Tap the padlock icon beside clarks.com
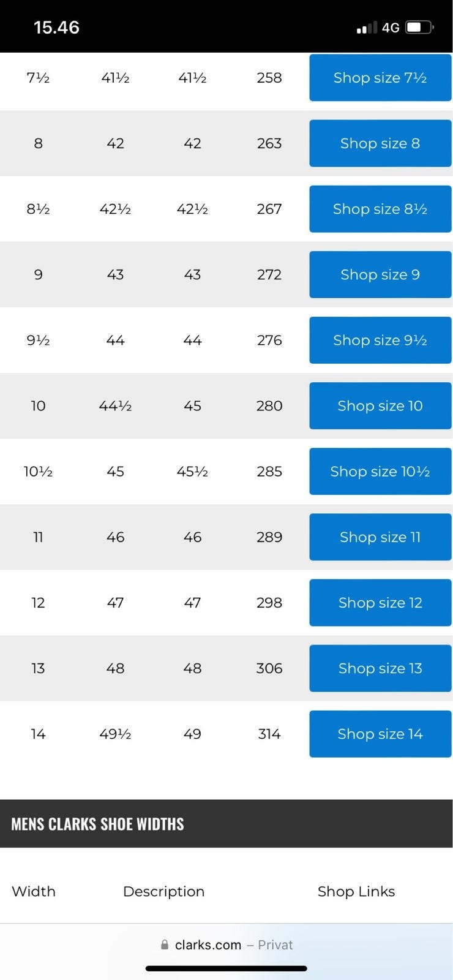Viewport: 453px width, 980px height. [x=165, y=945]
